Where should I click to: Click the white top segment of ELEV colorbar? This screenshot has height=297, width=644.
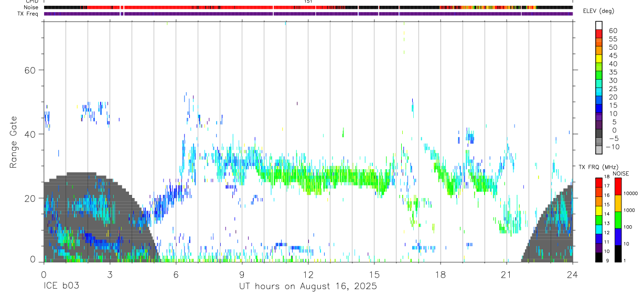599,25
